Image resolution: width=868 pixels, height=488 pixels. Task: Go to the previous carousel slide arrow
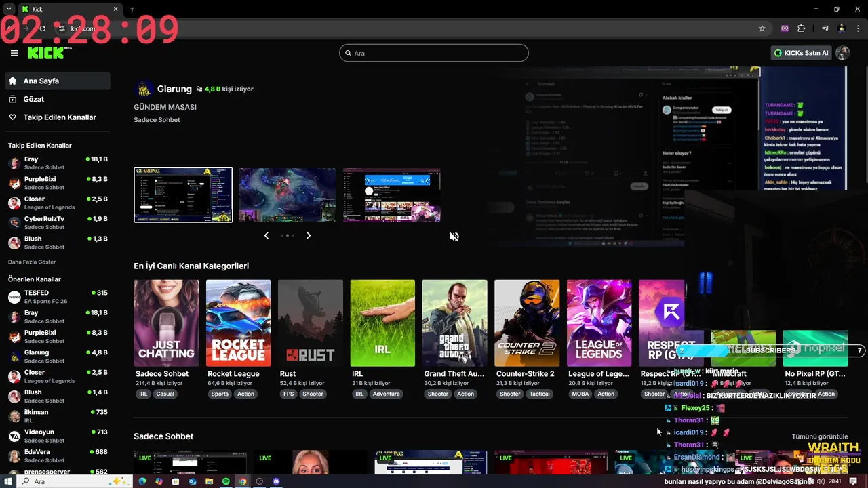pyautogui.click(x=266, y=235)
